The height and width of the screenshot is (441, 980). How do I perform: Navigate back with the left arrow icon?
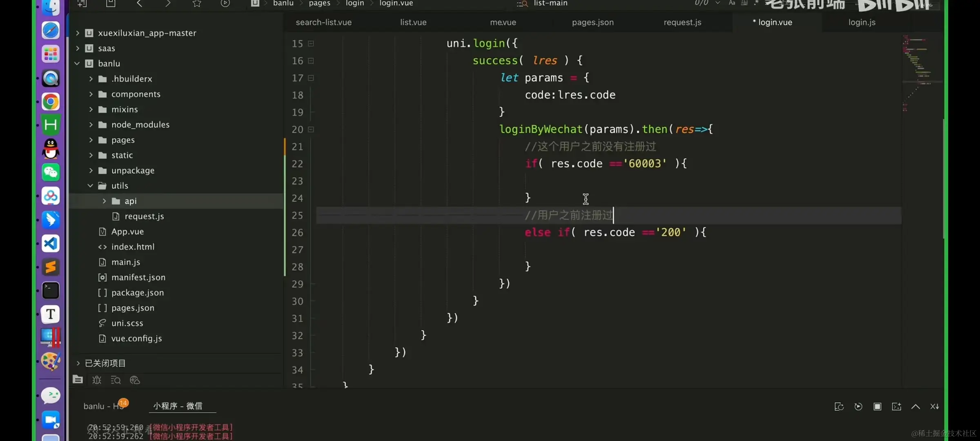click(x=139, y=4)
